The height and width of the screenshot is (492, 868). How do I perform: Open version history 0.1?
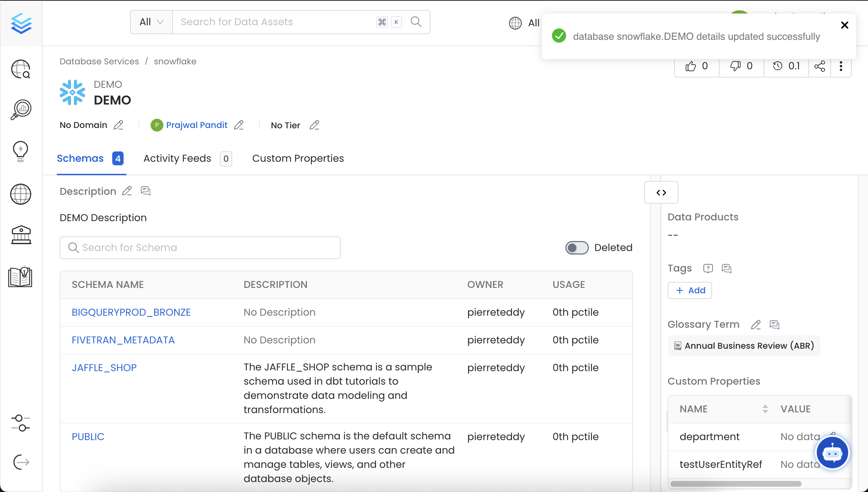786,66
